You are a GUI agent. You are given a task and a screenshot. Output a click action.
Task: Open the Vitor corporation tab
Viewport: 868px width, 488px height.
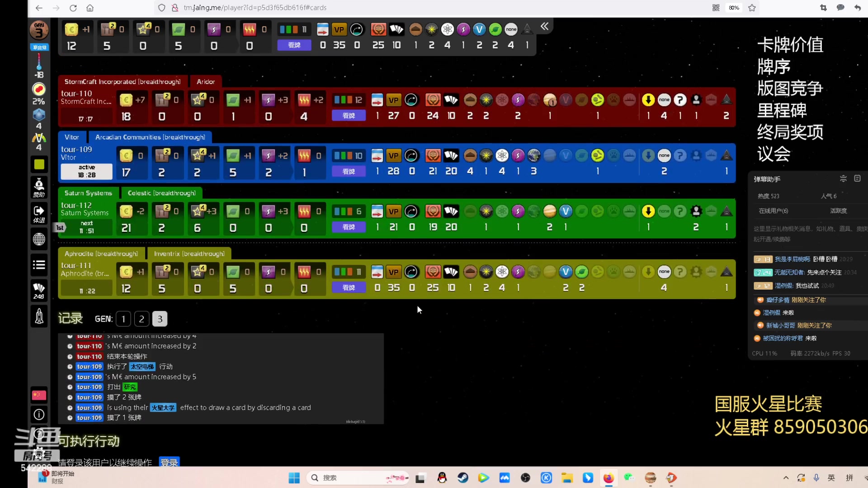coord(71,137)
